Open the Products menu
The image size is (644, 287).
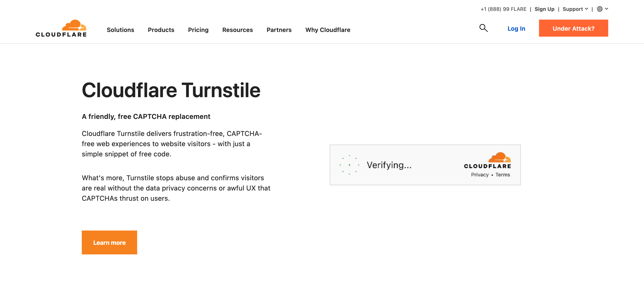tap(161, 30)
